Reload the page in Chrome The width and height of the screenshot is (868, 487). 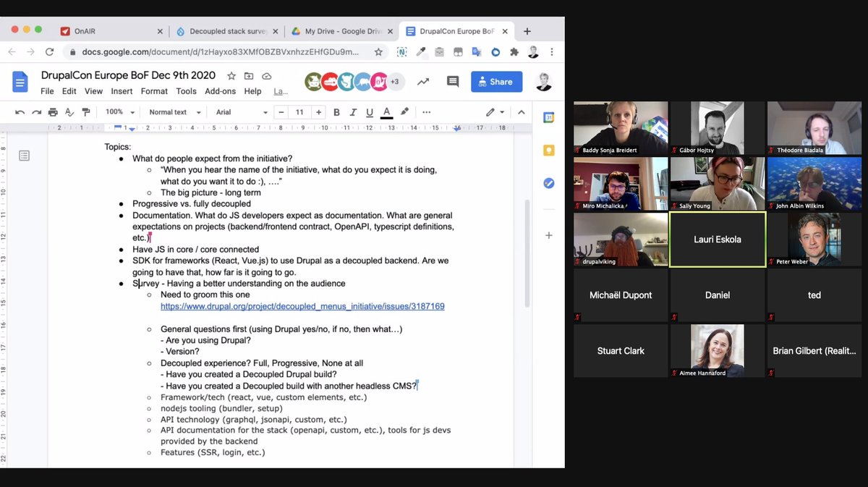[50, 52]
